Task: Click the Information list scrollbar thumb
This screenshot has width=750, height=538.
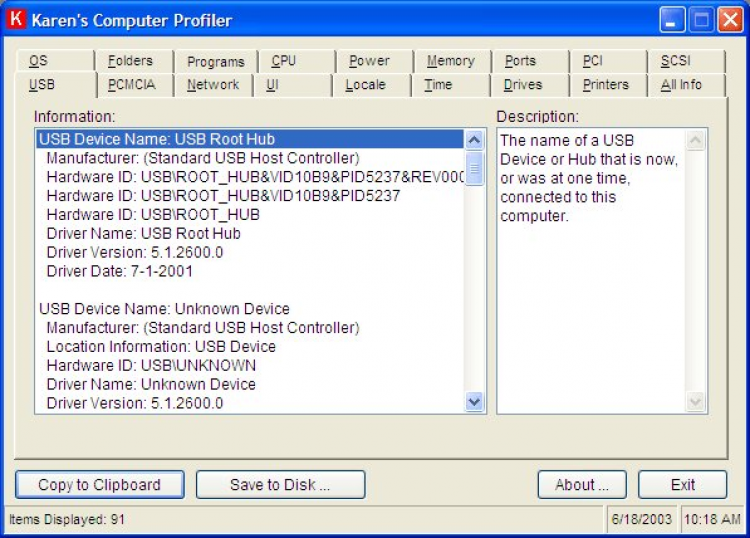Action: pos(474,168)
